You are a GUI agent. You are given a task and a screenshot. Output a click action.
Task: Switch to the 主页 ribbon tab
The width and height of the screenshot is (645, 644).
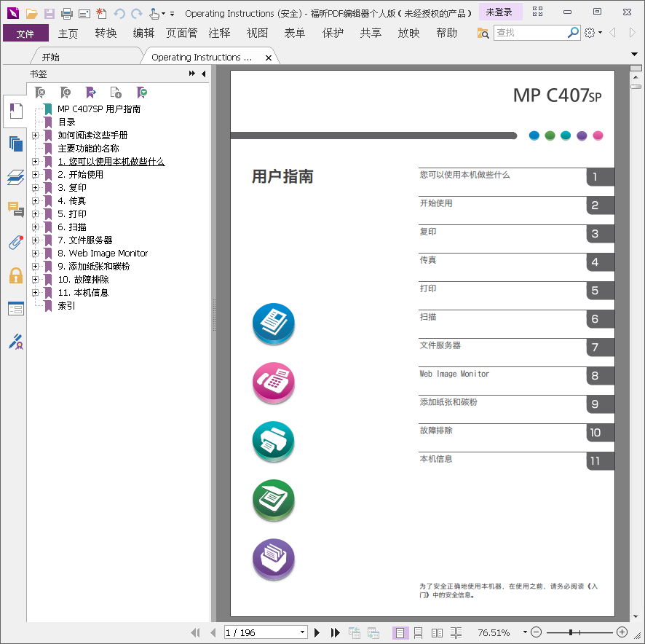tap(68, 34)
